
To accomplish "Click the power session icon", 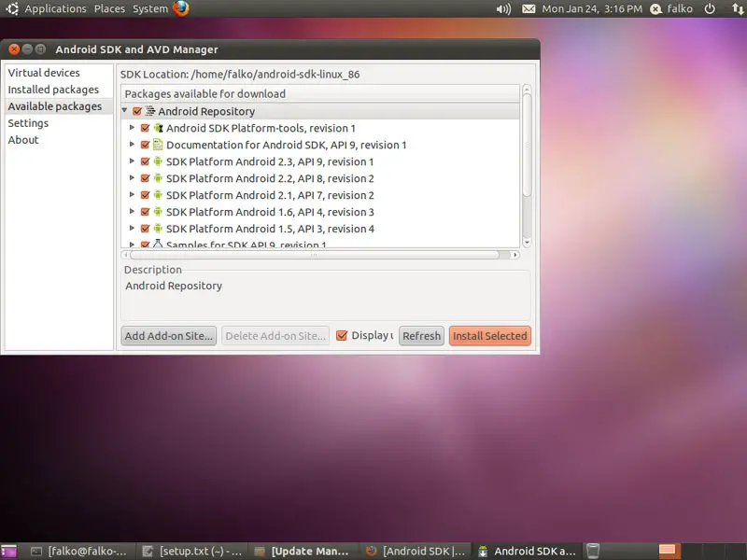I will 710,9.
